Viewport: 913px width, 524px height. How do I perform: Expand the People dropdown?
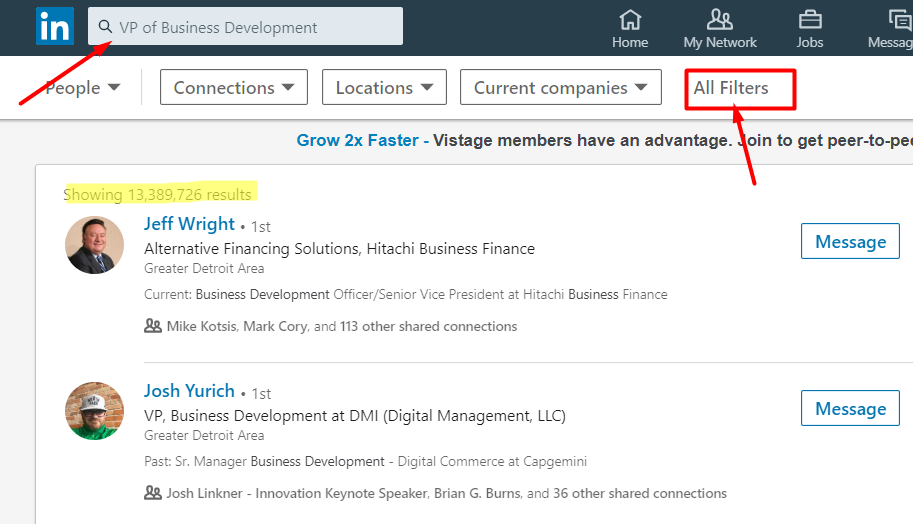(83, 88)
